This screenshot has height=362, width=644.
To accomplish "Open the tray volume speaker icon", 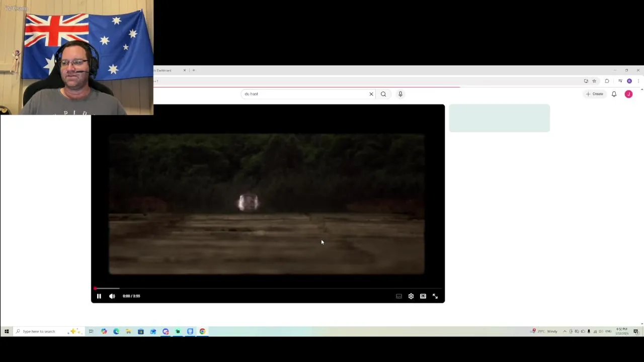I will [601, 331].
